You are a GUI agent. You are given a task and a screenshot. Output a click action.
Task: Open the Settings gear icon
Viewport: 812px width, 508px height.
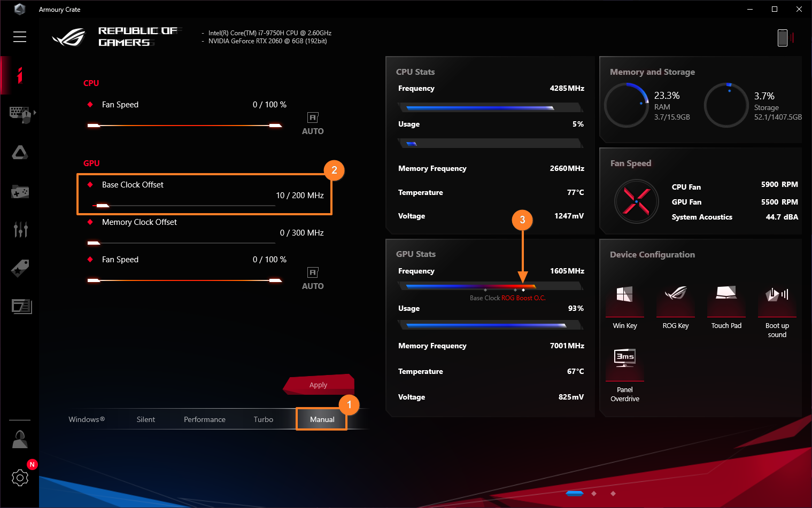[20, 478]
